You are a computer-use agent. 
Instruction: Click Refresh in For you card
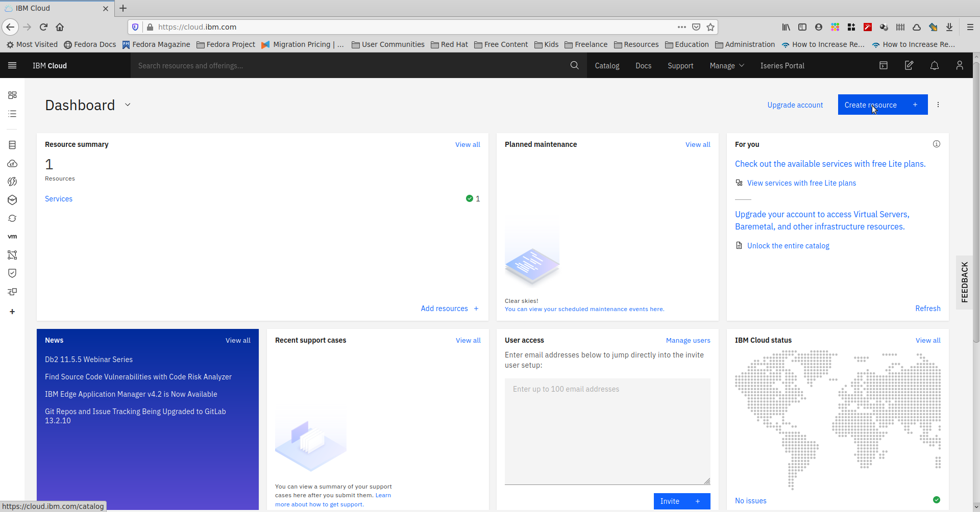[x=927, y=309]
